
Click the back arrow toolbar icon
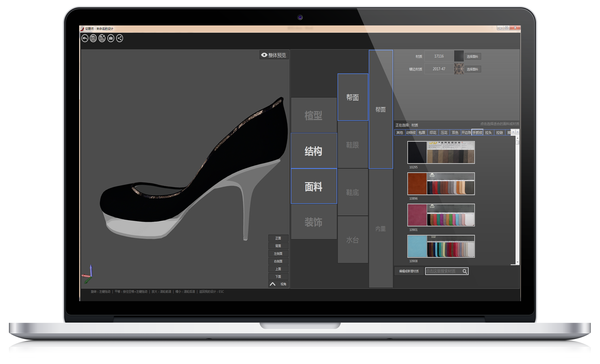point(85,38)
